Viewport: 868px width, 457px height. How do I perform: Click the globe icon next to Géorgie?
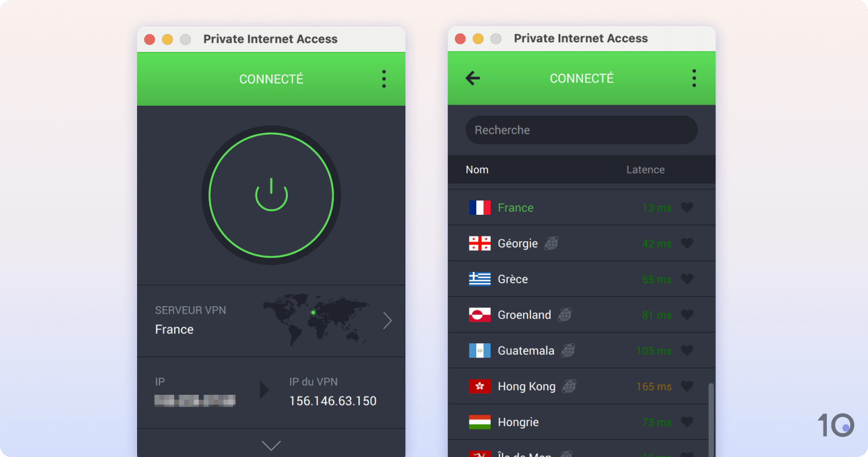[550, 243]
